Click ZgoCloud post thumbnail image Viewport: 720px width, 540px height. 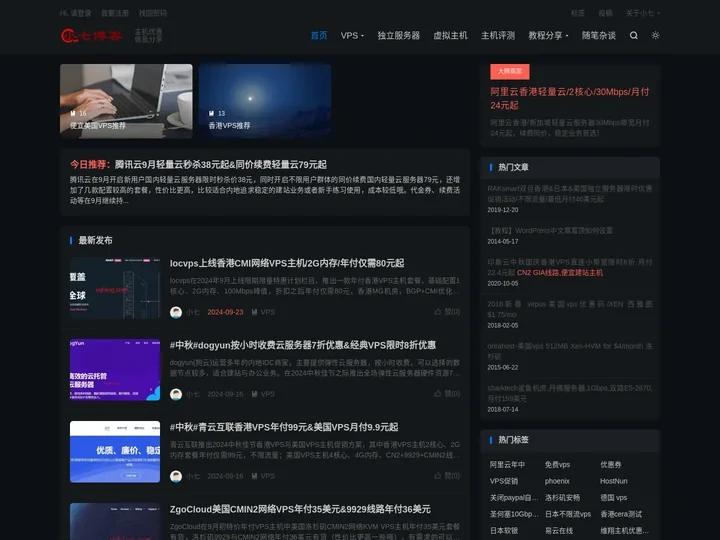pos(115,521)
